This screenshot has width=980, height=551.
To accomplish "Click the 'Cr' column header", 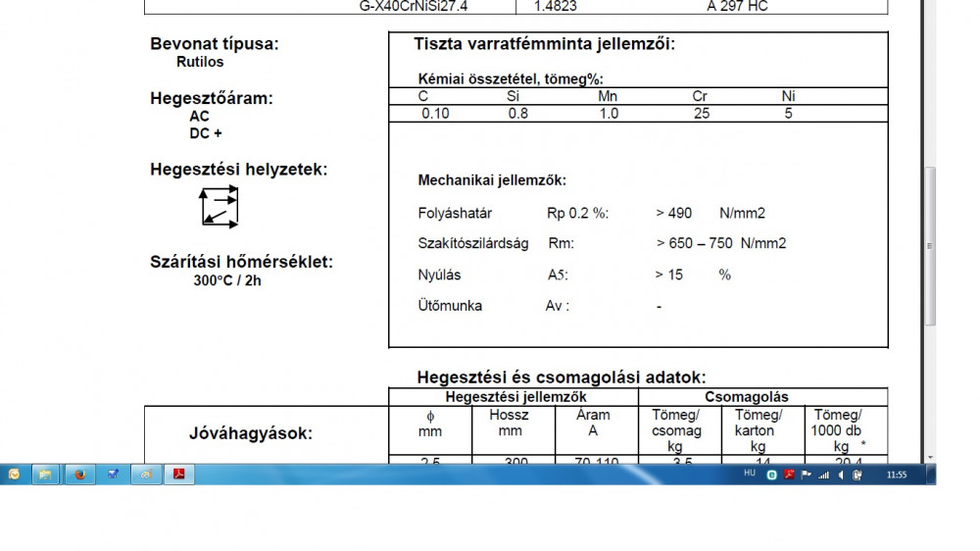I will coord(700,96).
